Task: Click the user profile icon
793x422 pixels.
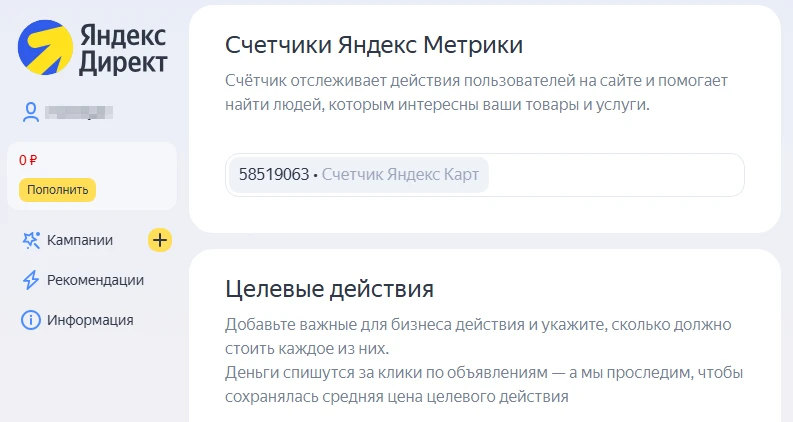Action: click(31, 112)
